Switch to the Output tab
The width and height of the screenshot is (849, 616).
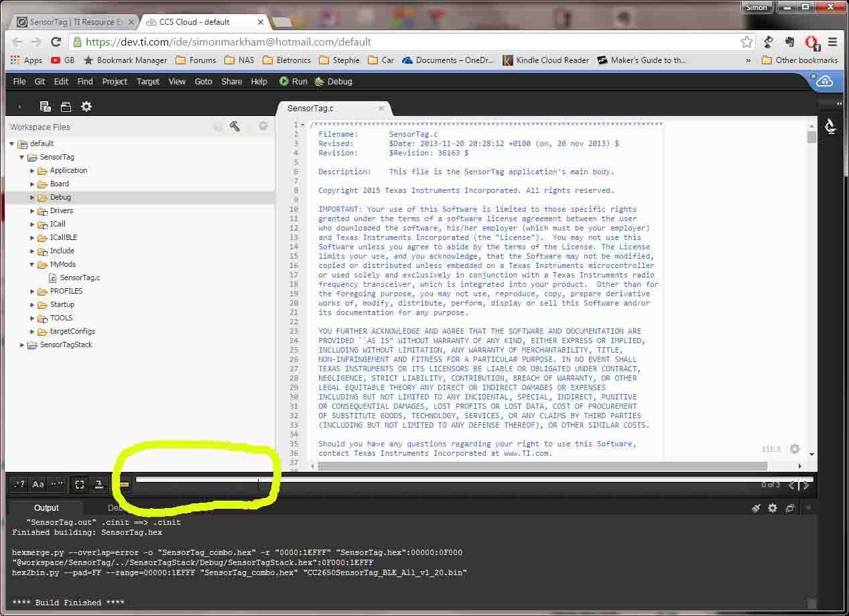coord(46,508)
